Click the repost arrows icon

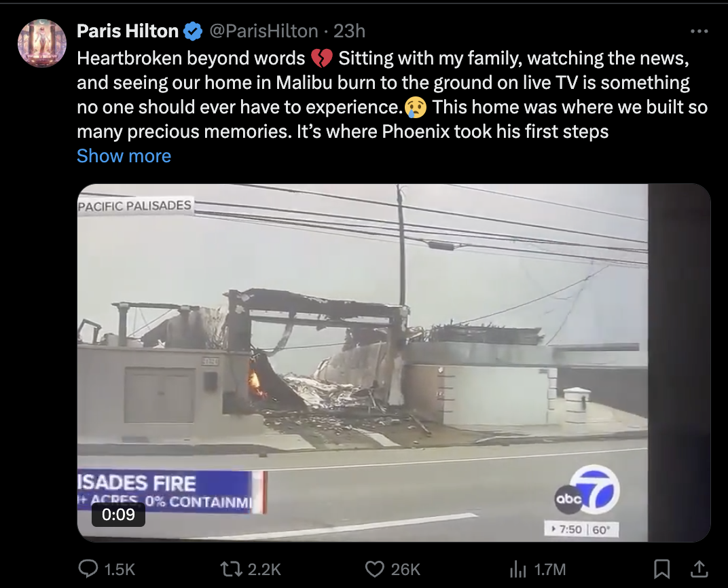point(231,569)
